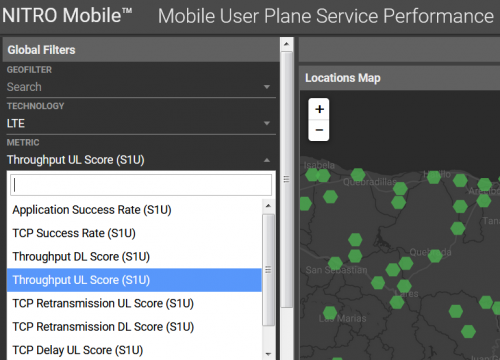Image resolution: width=500 pixels, height=360 pixels.
Task: Zoom out on the Locations Map
Action: click(x=319, y=130)
